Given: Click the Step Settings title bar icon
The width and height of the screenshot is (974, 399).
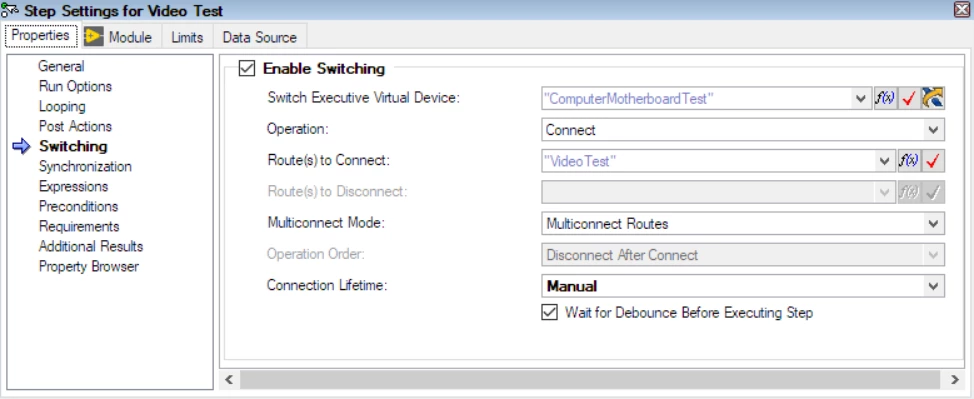Looking at the screenshot, I should (10, 10).
